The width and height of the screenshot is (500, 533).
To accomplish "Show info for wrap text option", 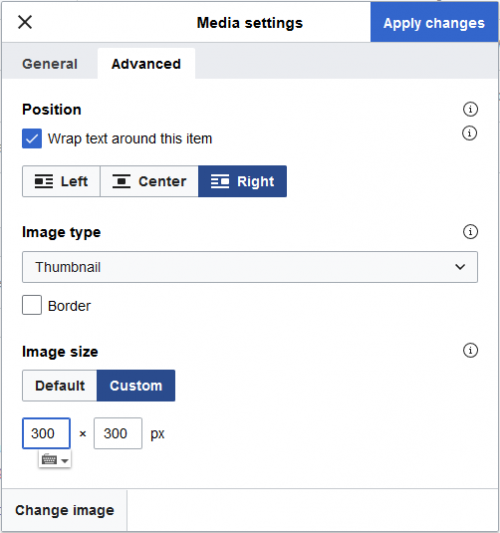I will pos(469,133).
